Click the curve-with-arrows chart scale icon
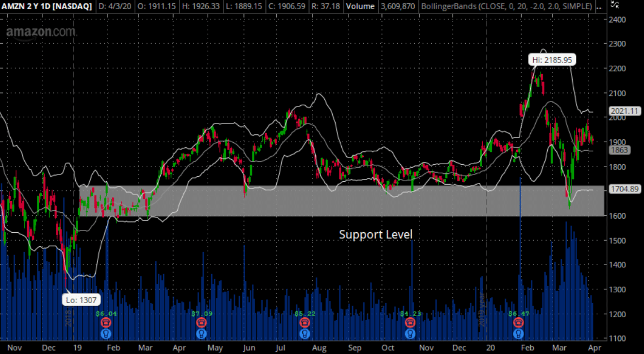This screenshot has height=354, width=644. (615, 5)
